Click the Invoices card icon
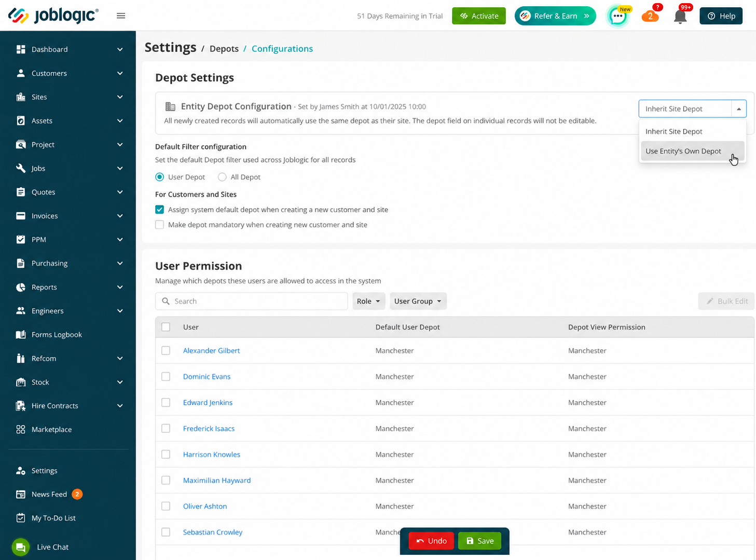This screenshot has width=756, height=560. [21, 216]
